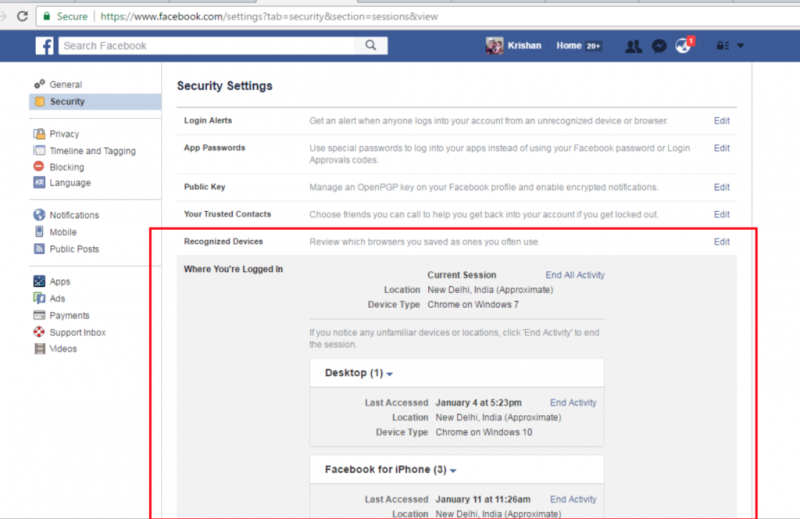Screen dimensions: 800x519
Task: Open Public Posts settings
Action: pyautogui.click(x=74, y=249)
